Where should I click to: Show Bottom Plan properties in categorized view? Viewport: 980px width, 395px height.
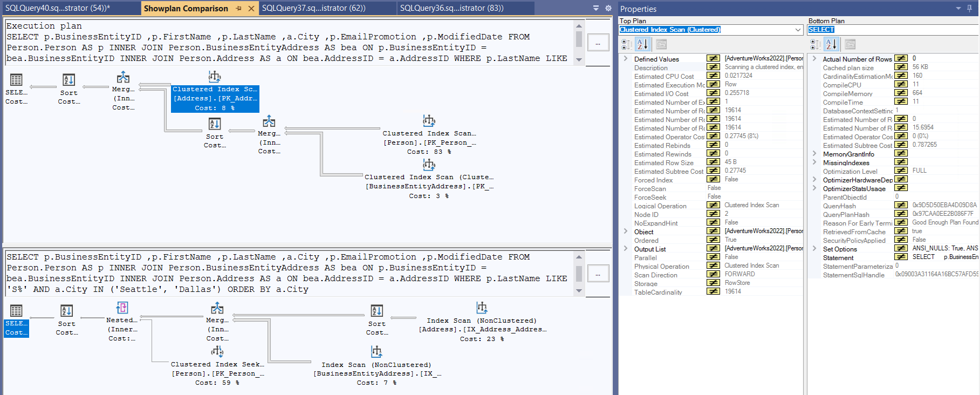[816, 44]
